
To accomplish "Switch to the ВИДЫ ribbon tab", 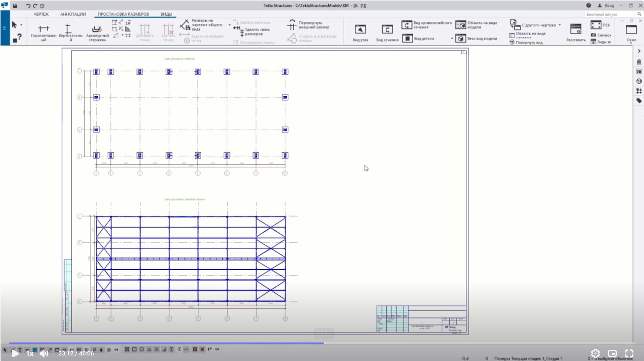I will tap(166, 14).
